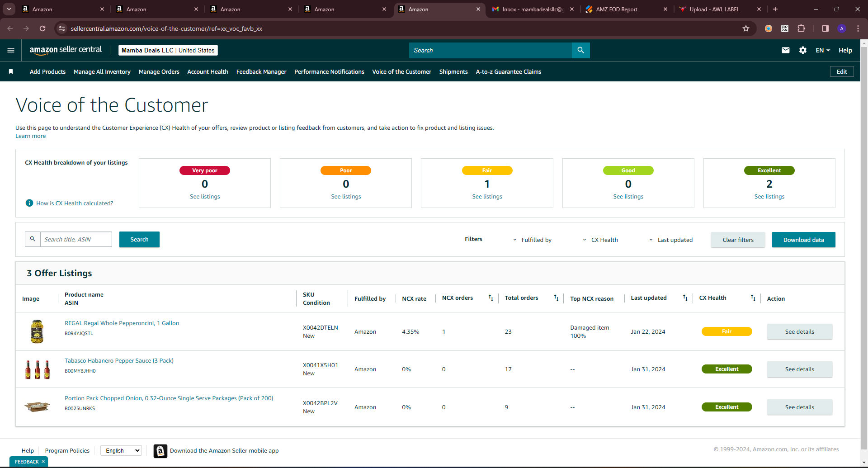Viewport: 868px width, 468px height.
Task: Switch to Inbox Gmail tab
Action: tap(533, 9)
